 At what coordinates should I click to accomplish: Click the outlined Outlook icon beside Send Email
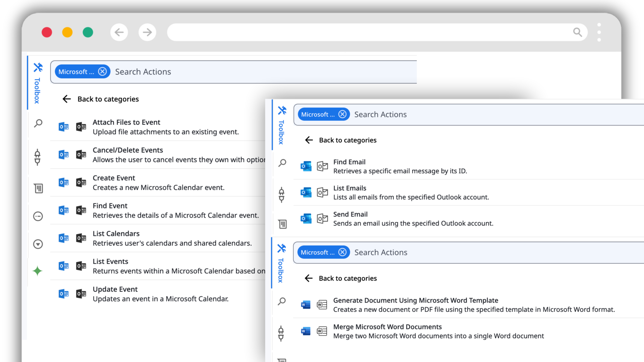[322, 218]
